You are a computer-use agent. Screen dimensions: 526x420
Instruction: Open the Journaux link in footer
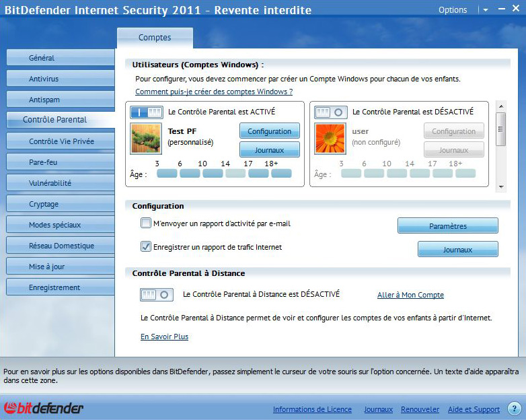pos(378,409)
